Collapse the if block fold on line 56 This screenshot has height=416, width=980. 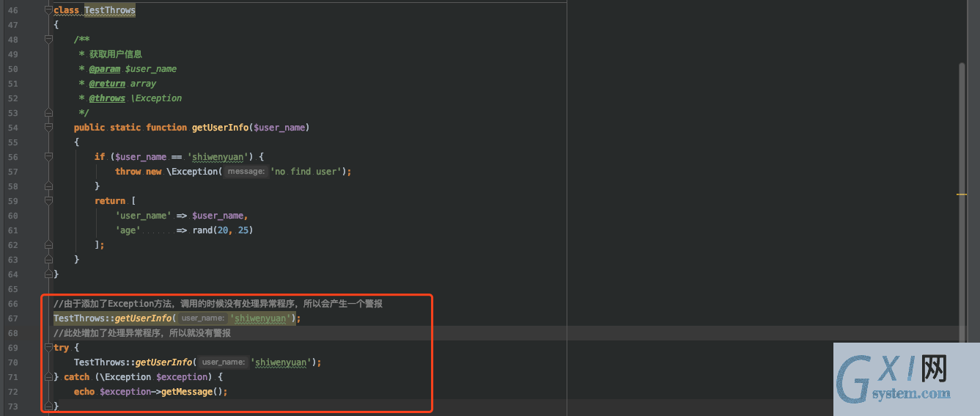[48, 157]
